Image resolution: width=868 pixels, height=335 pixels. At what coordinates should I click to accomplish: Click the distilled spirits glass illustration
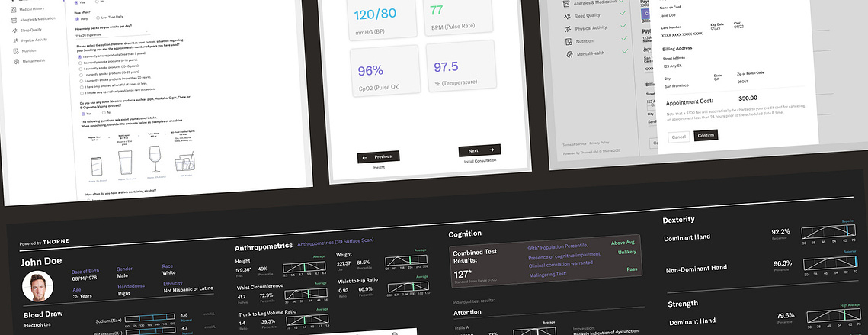point(184,161)
